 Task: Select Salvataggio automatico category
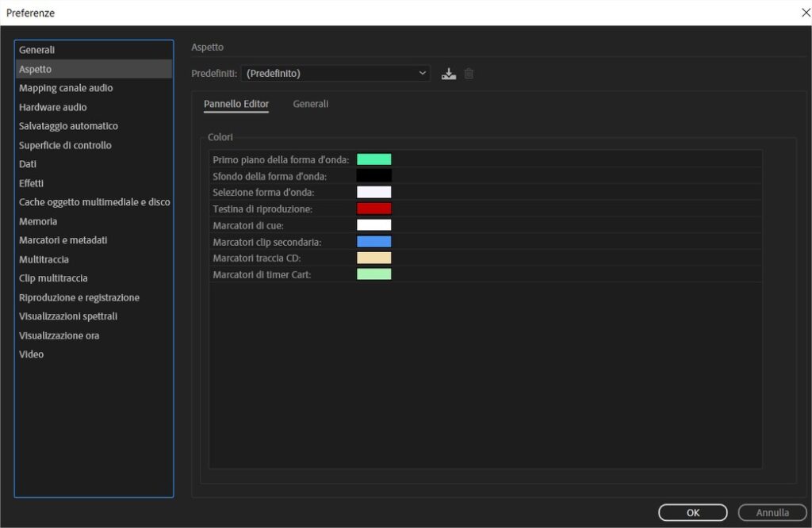68,126
